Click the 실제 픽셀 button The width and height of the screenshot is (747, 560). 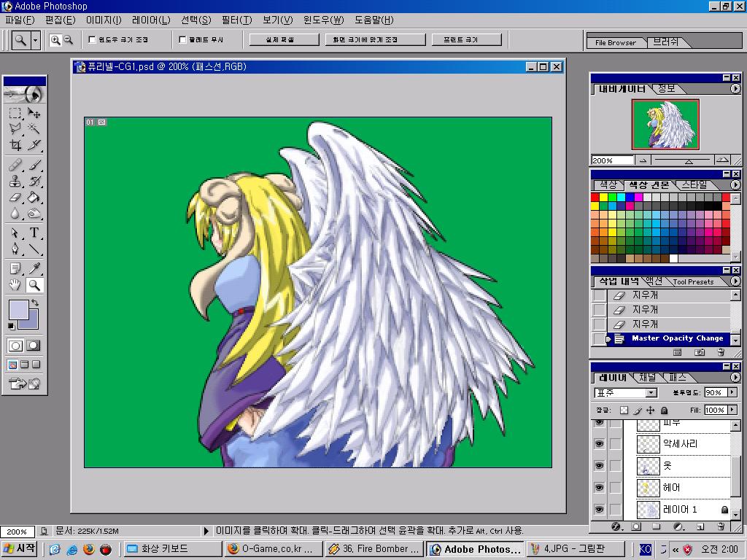285,39
